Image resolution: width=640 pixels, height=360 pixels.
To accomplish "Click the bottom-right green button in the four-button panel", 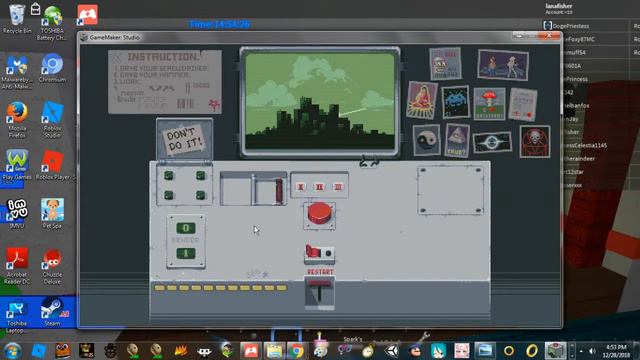I will point(200,196).
